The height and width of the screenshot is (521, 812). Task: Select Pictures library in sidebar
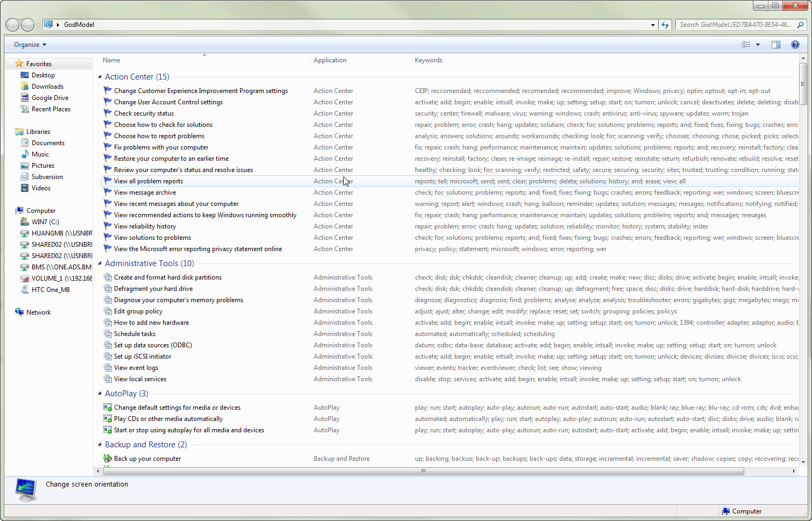43,166
